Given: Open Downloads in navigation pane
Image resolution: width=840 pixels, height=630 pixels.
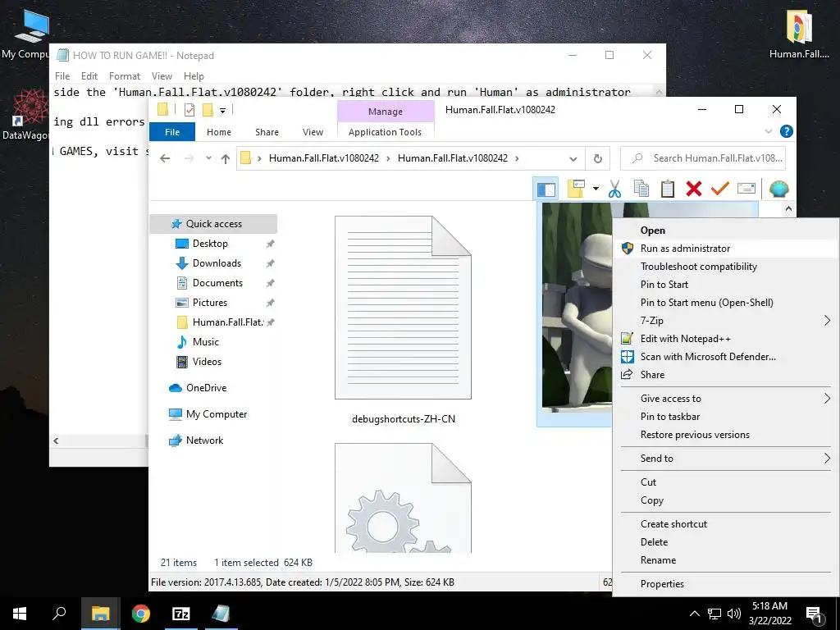Looking at the screenshot, I should click(217, 263).
